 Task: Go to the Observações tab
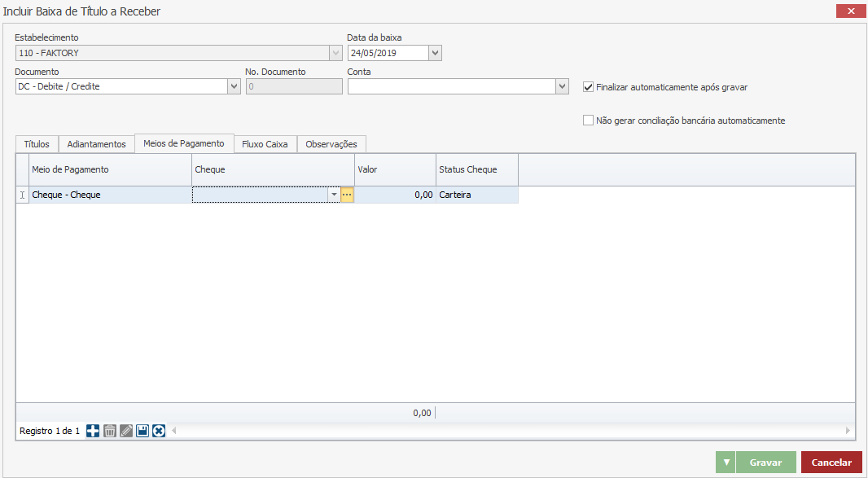click(331, 144)
